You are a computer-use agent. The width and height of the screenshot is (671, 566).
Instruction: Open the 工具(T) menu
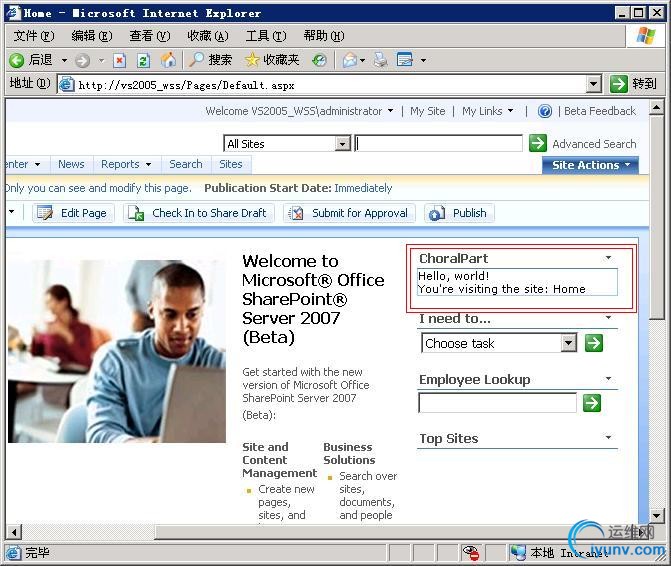[x=266, y=36]
